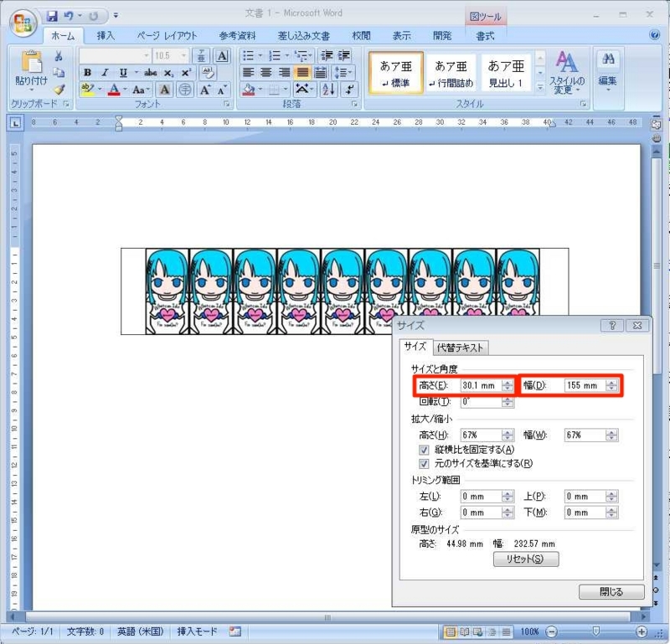
Task: Click the 幅(D) 155 mm field
Action: 585,385
